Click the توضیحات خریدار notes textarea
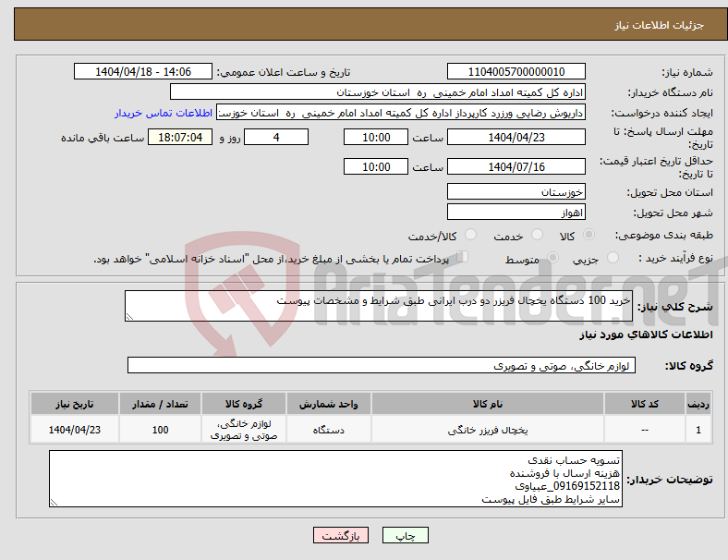The height and width of the screenshot is (560, 728). coord(335,479)
